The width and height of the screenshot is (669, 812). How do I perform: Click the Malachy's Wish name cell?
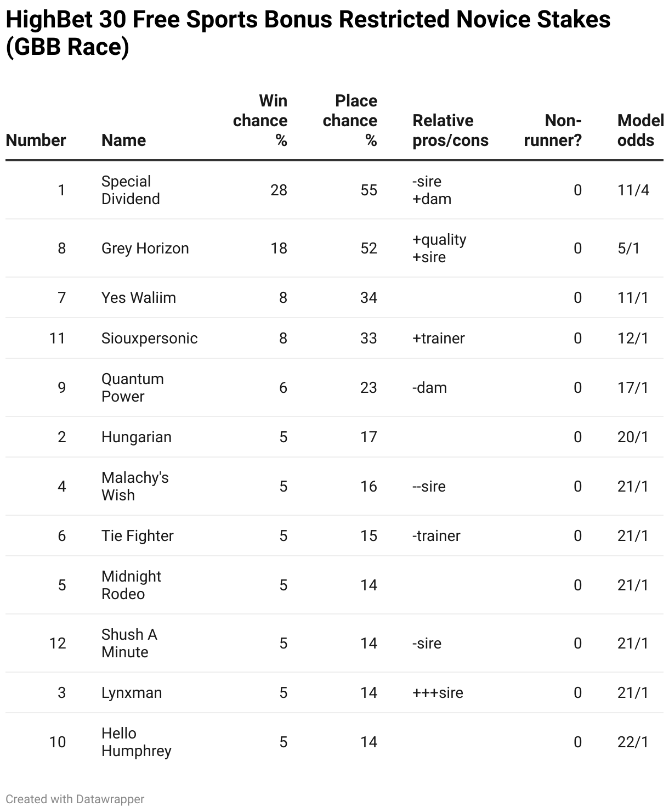tap(134, 486)
